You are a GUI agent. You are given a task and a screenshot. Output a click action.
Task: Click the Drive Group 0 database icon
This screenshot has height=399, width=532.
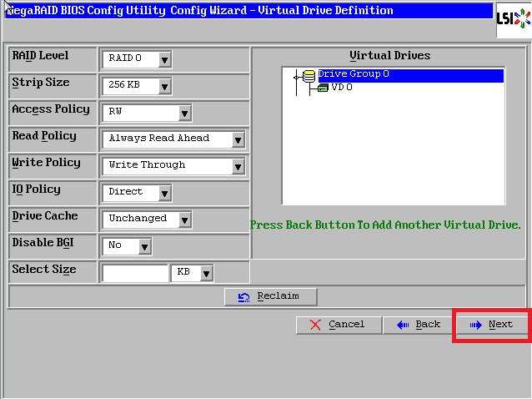tap(309, 76)
